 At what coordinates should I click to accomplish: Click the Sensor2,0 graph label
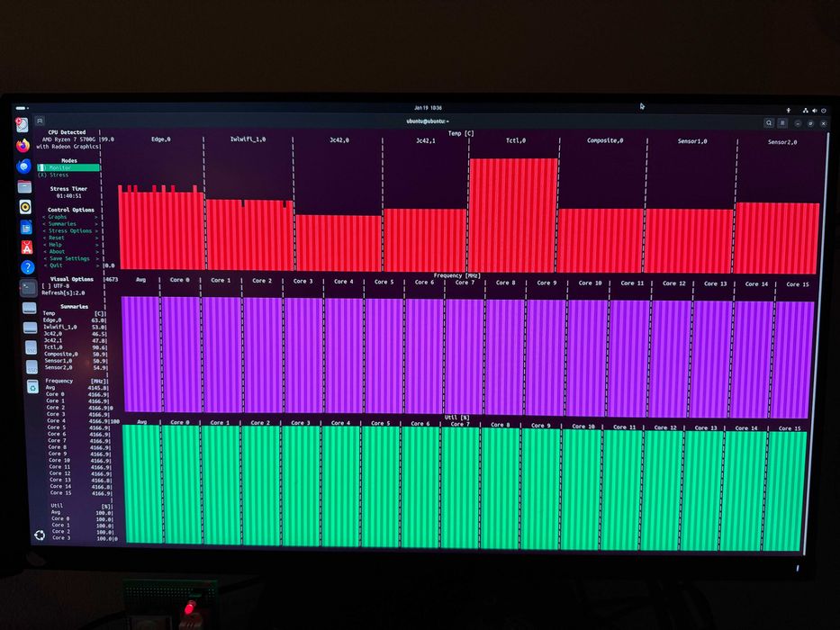click(x=782, y=142)
